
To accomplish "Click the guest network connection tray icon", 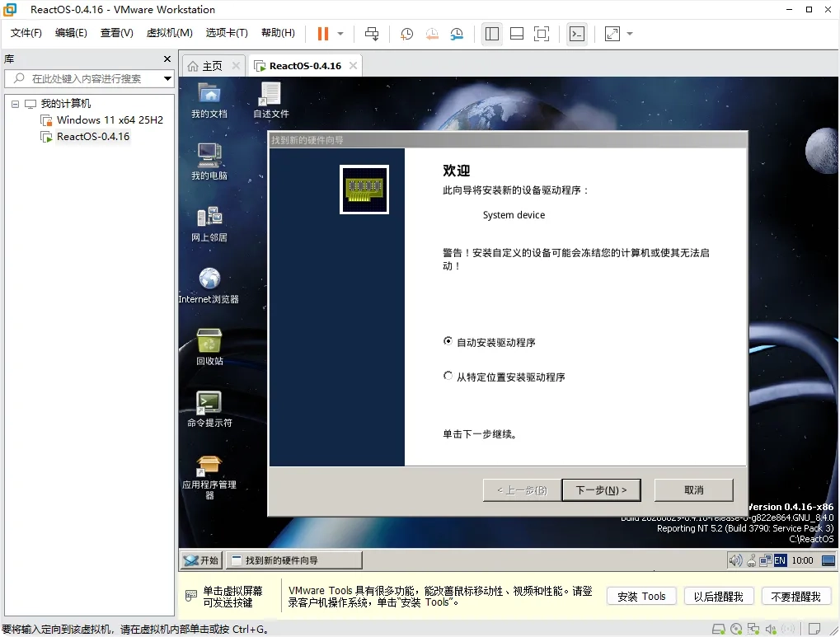I will pyautogui.click(x=766, y=560).
